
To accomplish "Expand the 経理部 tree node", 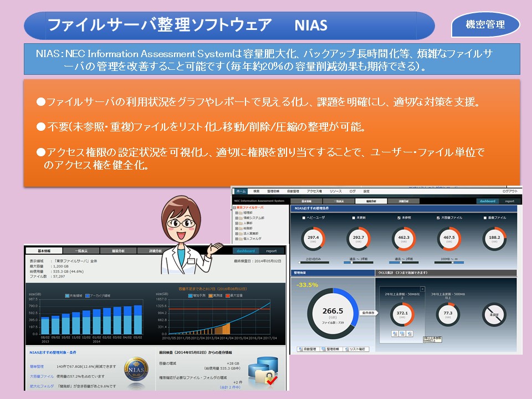I will pyautogui.click(x=237, y=213).
